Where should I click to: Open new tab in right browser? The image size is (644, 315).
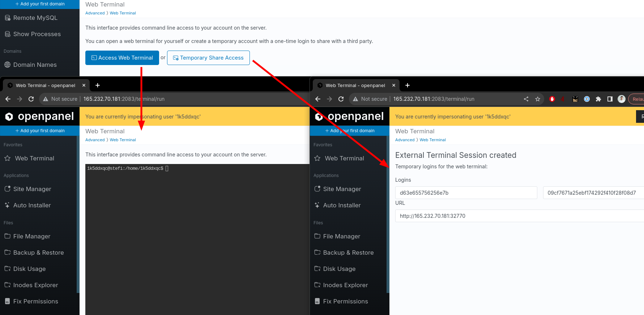(x=408, y=85)
